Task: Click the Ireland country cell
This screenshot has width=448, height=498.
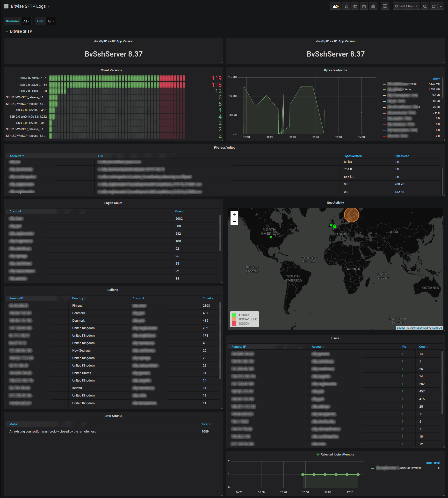Action: [77, 388]
